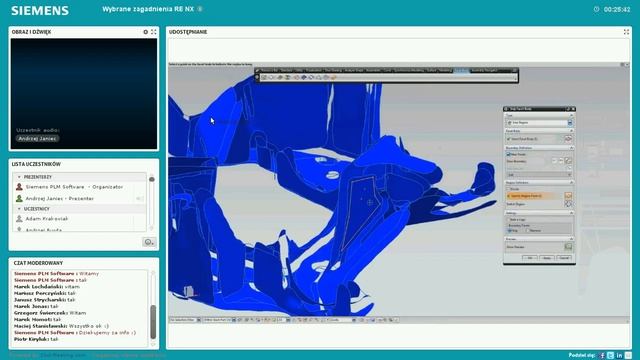Image resolution: width=640 pixels, height=360 pixels.
Task: Collapse Preview section in NX dialog
Action: pos(571,239)
